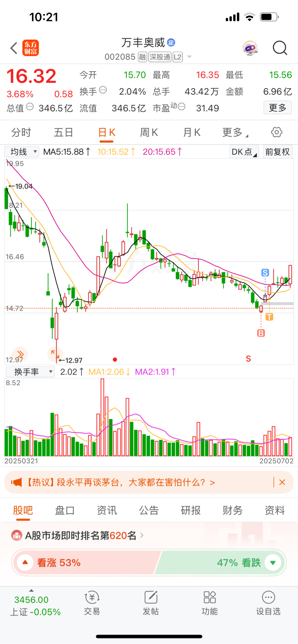Tap the red B signal marker

coord(261,333)
